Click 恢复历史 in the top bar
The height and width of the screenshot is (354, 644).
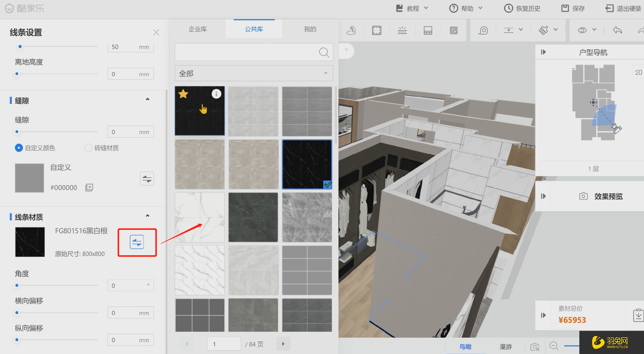point(522,8)
